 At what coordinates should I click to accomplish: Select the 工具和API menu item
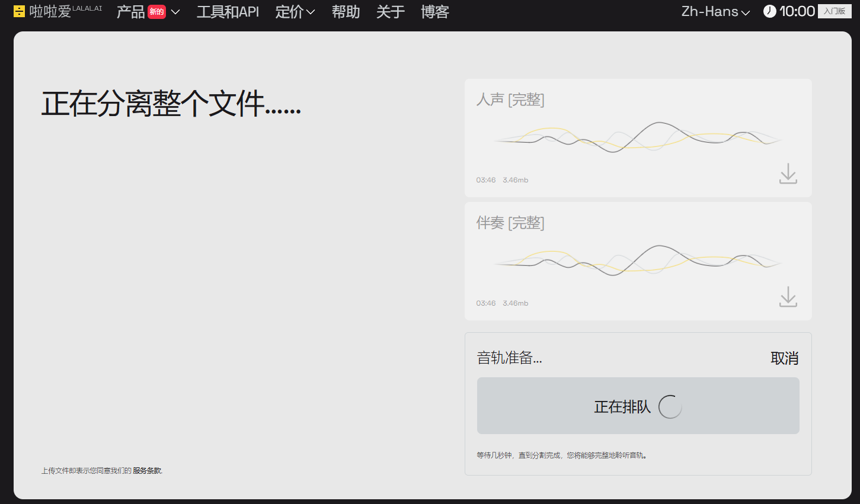coord(228,12)
